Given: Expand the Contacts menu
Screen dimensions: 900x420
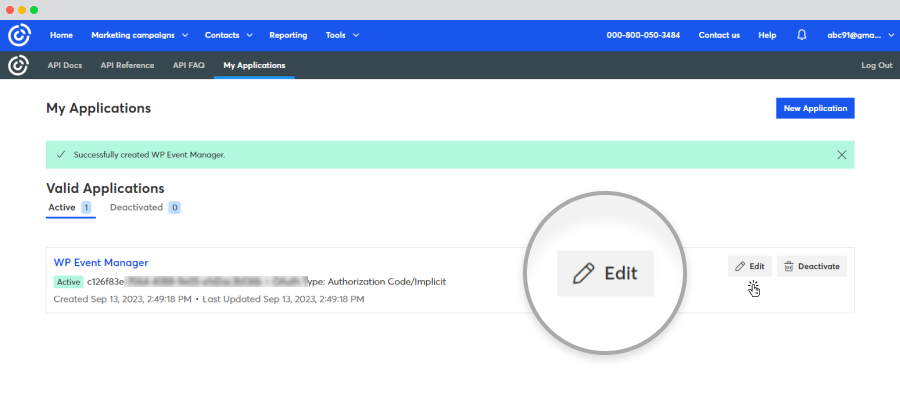Looking at the screenshot, I should tap(228, 36).
